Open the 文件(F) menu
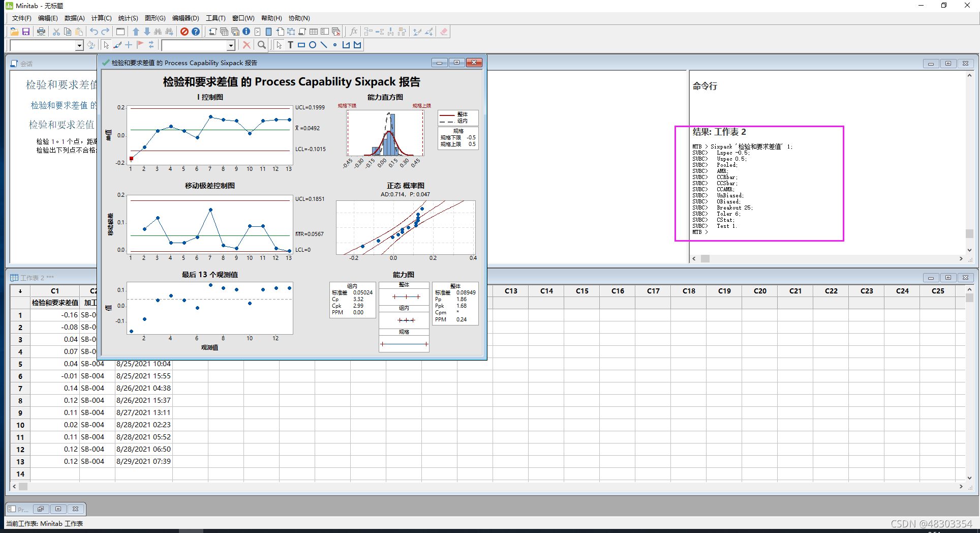 click(21, 18)
